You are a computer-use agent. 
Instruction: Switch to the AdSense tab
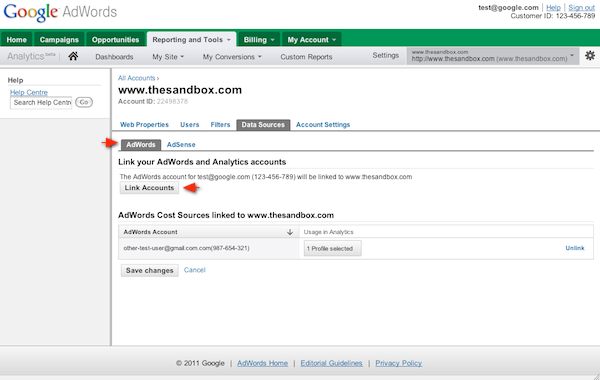181,145
